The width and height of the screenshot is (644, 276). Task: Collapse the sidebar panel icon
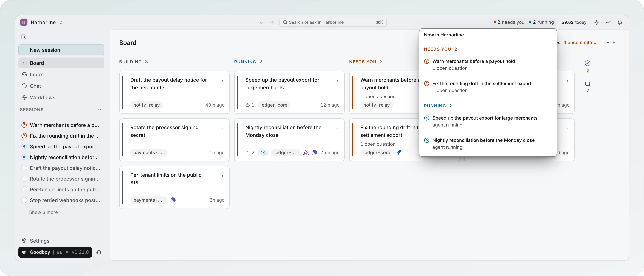[x=24, y=37]
